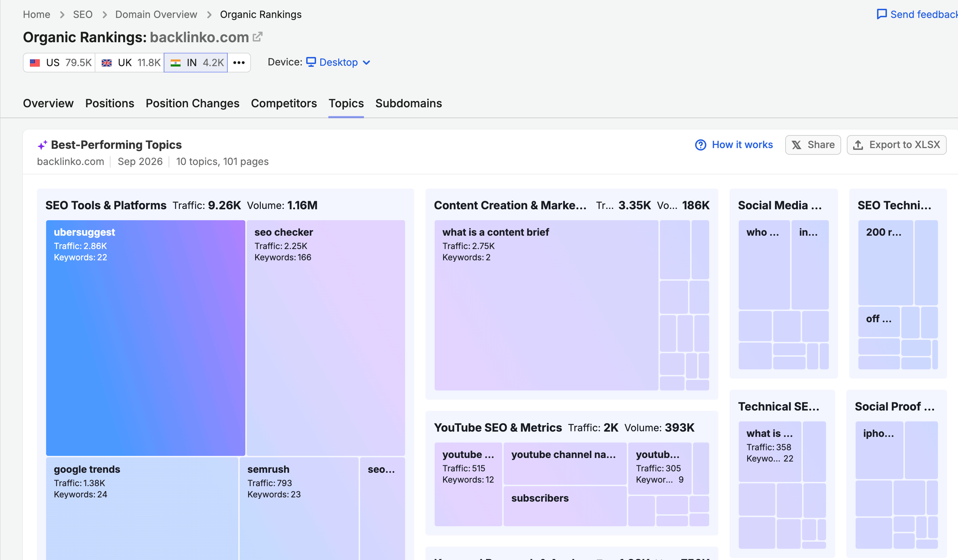The image size is (958, 560).
Task: Click the YouTube SEO & Metrics topic heading
Action: tap(498, 427)
